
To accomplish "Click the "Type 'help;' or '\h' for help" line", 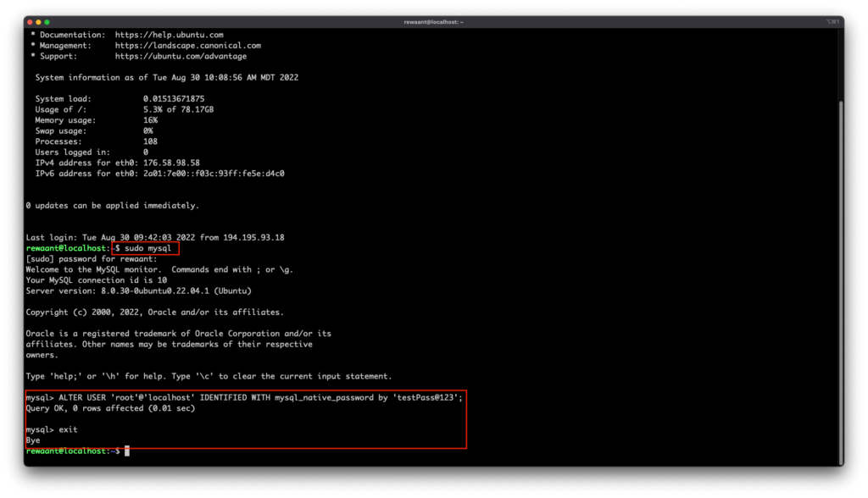I will pos(209,376).
